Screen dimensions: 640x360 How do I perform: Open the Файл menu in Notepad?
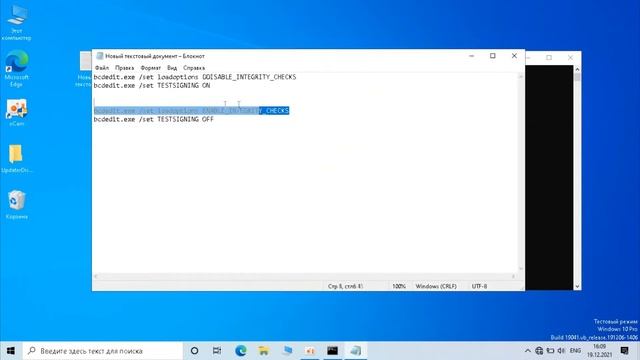[x=102, y=68]
